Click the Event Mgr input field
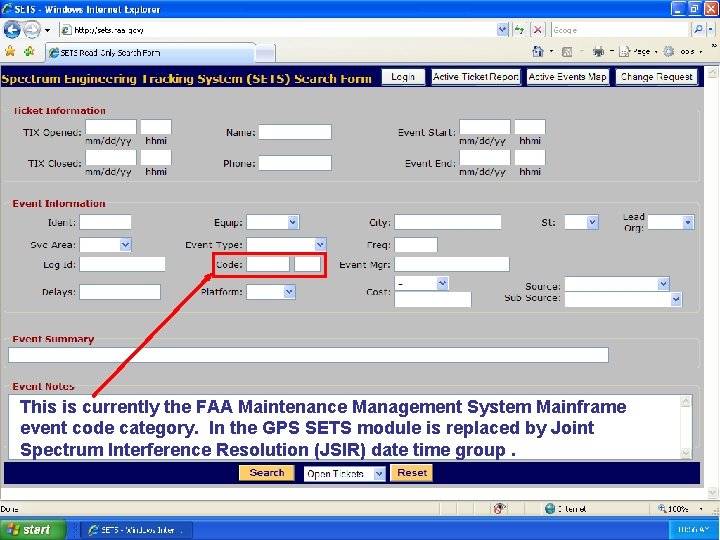Viewport: 720px width, 540px height. pos(452,264)
